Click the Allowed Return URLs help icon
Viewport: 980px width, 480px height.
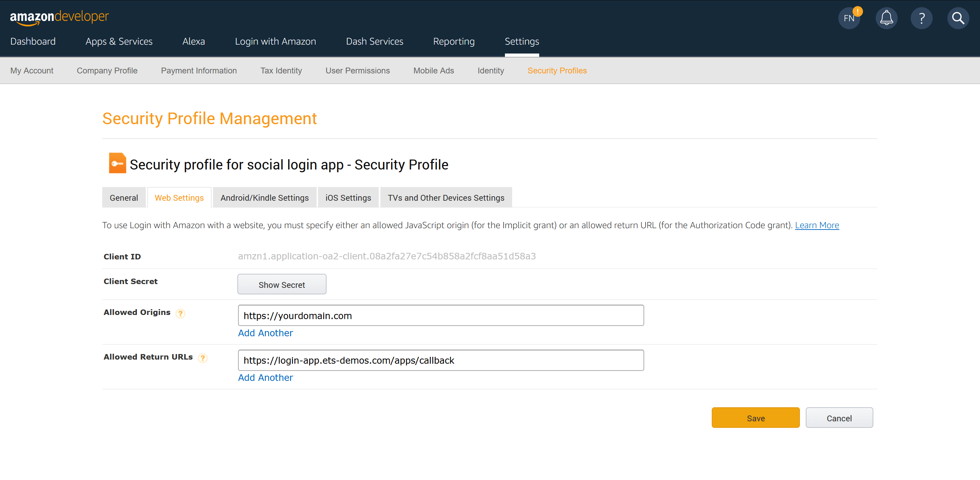[x=203, y=358]
